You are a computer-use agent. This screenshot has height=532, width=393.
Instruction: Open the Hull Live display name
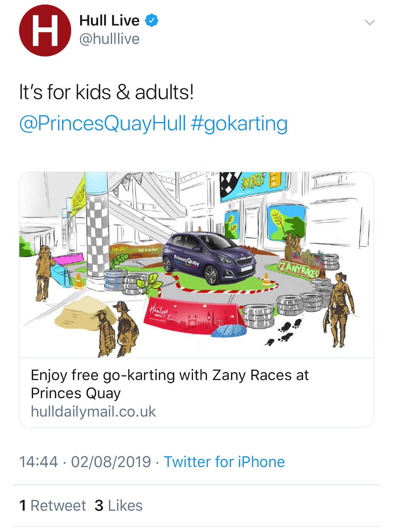[x=109, y=20]
